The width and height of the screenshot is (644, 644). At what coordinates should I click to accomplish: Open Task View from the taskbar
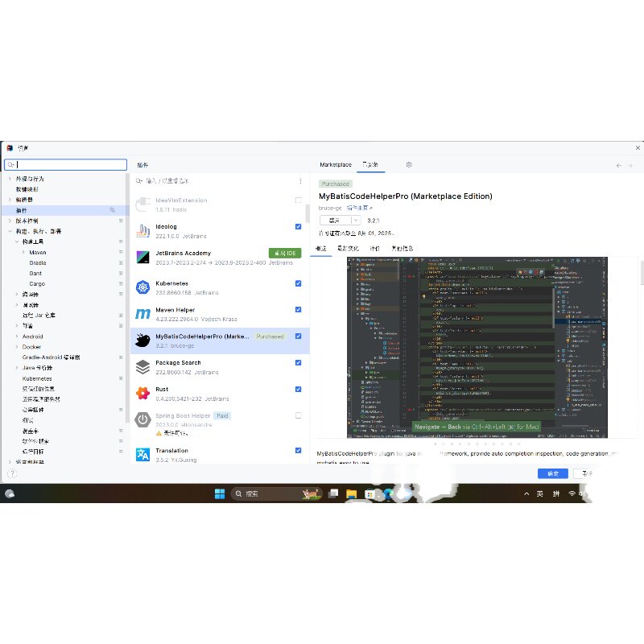point(333,493)
